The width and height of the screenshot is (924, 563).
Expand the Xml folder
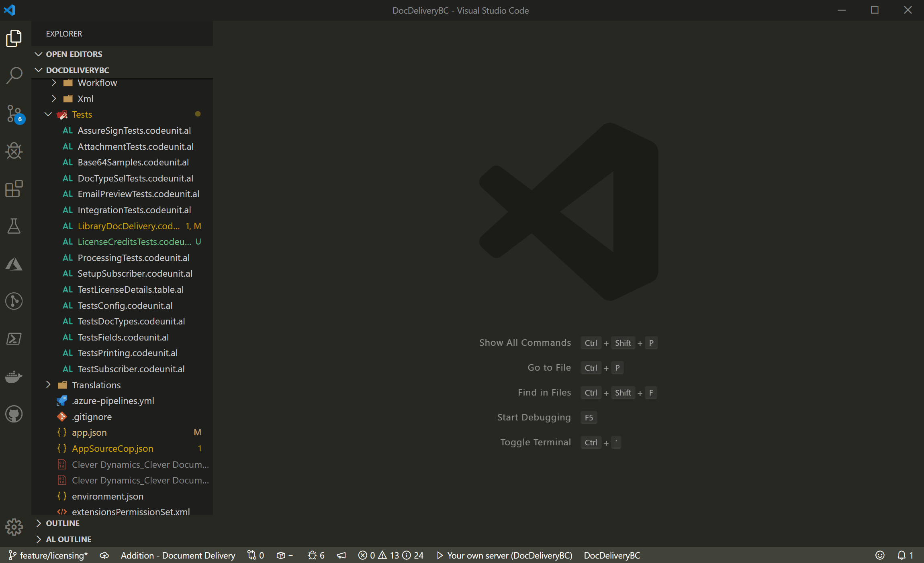[122, 99]
